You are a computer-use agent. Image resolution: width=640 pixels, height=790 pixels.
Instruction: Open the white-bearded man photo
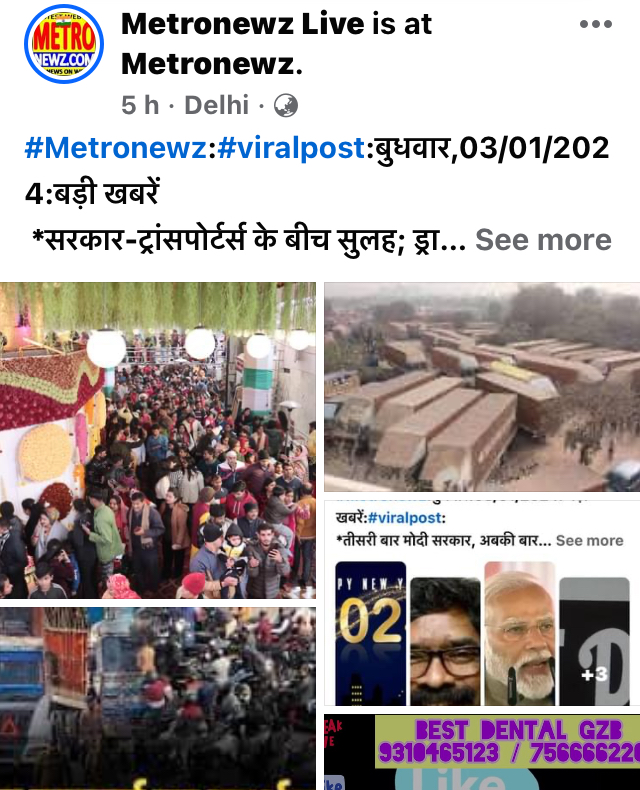click(520, 633)
